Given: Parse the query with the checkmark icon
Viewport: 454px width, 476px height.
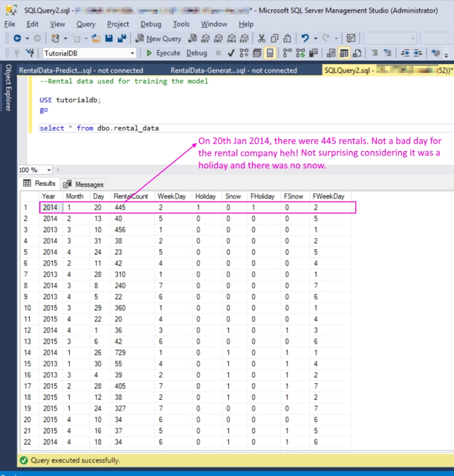Looking at the screenshot, I should click(231, 53).
